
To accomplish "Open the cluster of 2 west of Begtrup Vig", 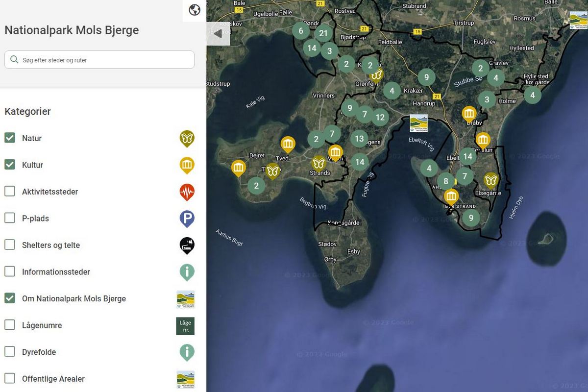I will [x=256, y=186].
